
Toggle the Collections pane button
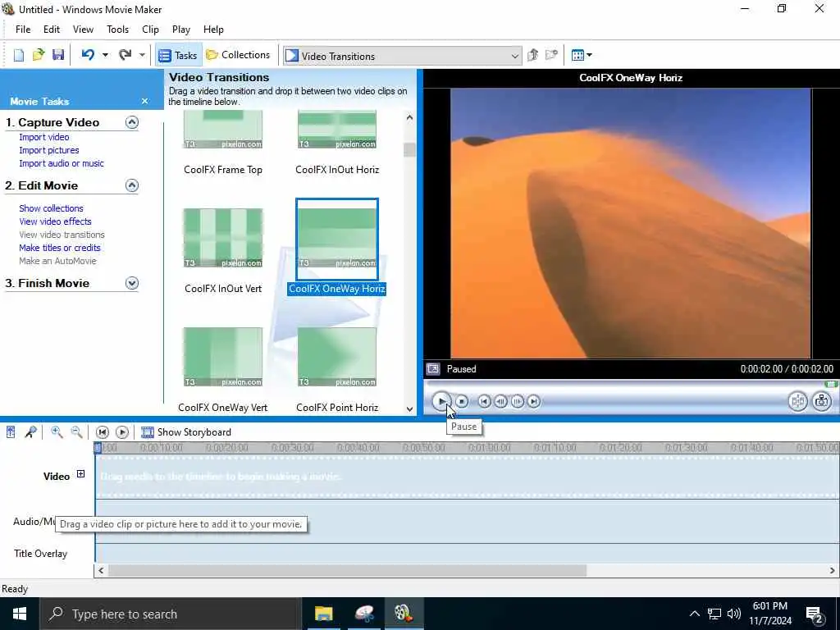tap(238, 55)
